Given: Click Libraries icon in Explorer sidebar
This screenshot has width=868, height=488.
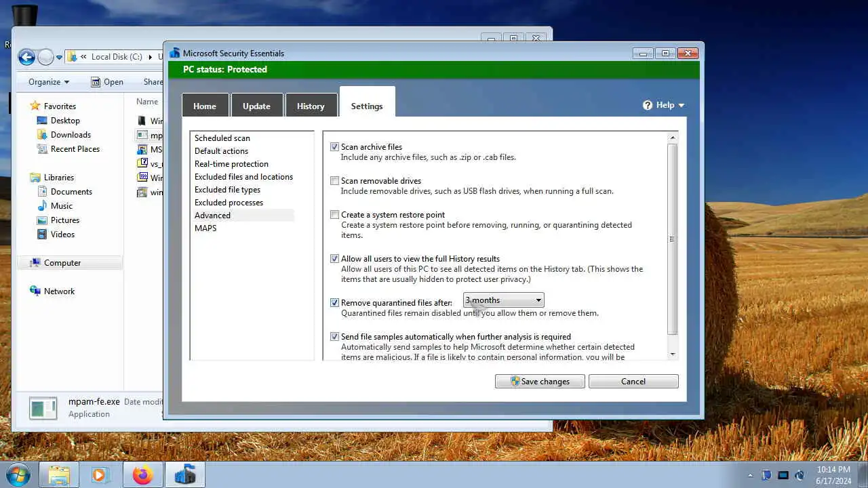Looking at the screenshot, I should coord(35,178).
